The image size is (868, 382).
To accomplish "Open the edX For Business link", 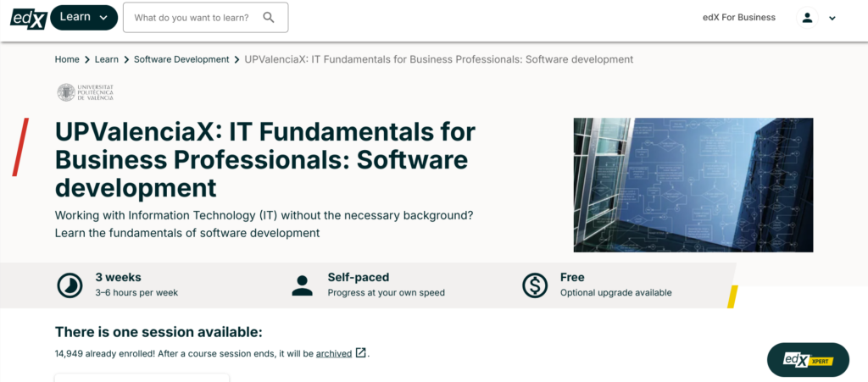I will (739, 17).
